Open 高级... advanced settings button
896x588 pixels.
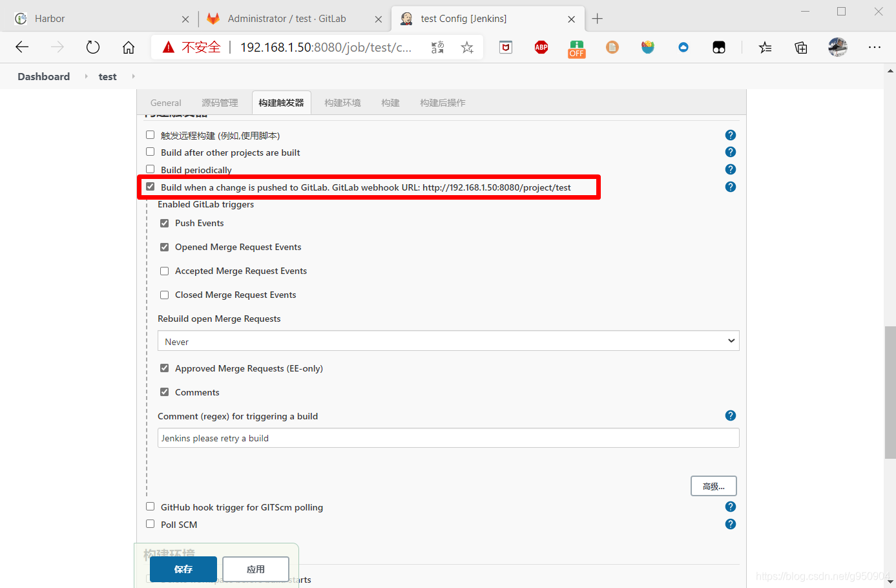[714, 486]
